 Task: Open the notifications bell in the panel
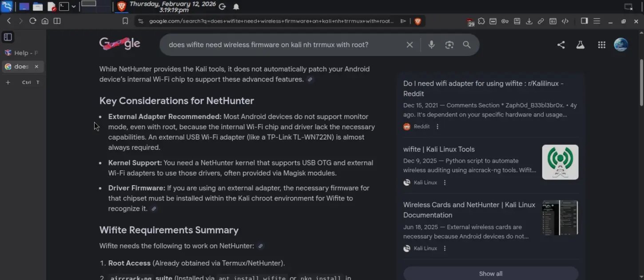pyautogui.click(x=236, y=7)
